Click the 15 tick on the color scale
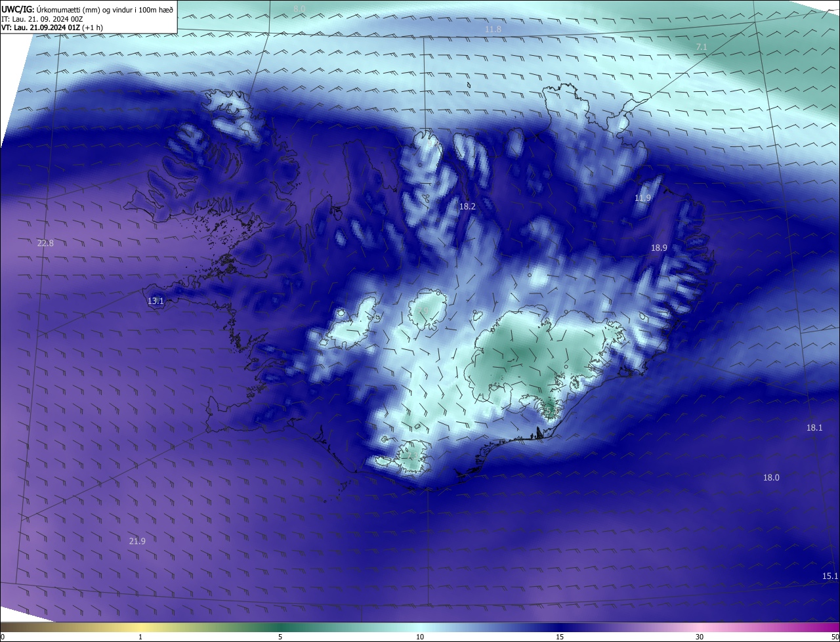Image resolution: width=840 pixels, height=642 pixels. click(x=560, y=637)
